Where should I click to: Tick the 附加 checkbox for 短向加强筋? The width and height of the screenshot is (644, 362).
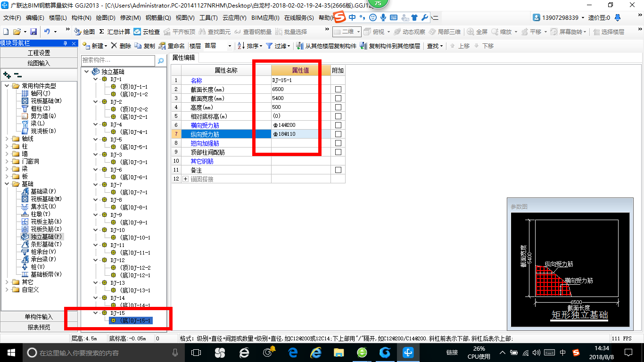tap(338, 143)
